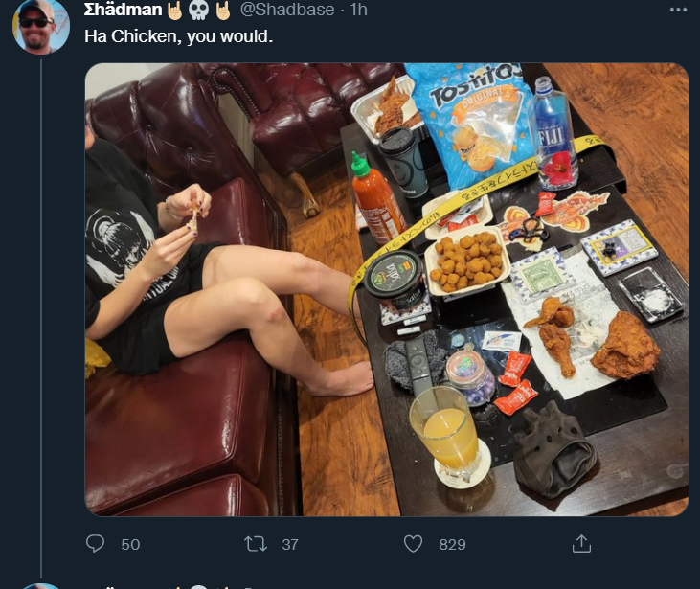Screen dimensions: 700x589
Task: Click the retweet count 37
Action: point(290,544)
